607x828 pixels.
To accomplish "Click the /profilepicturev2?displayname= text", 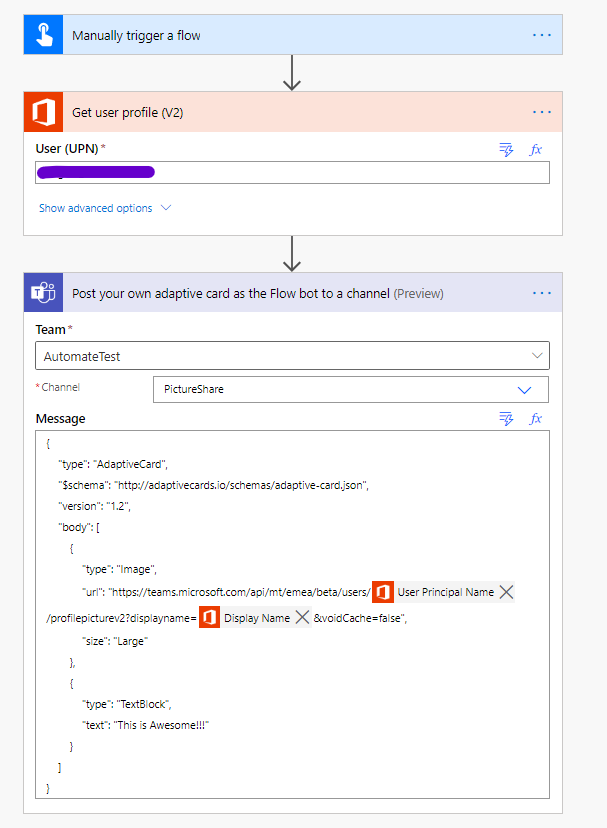I will 121,618.
